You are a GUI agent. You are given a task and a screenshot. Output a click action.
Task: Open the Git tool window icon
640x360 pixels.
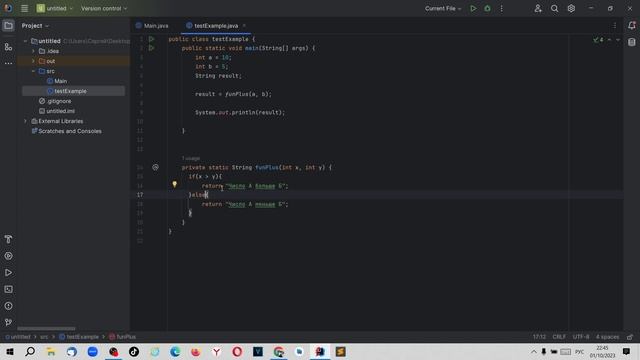[8, 322]
